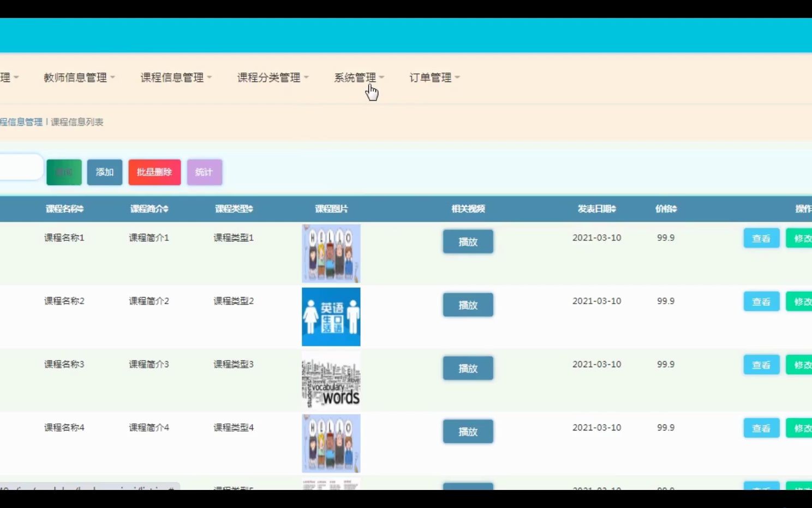812x508 pixels.
Task: Click the 课程简介1 cell
Action: pyautogui.click(x=149, y=238)
